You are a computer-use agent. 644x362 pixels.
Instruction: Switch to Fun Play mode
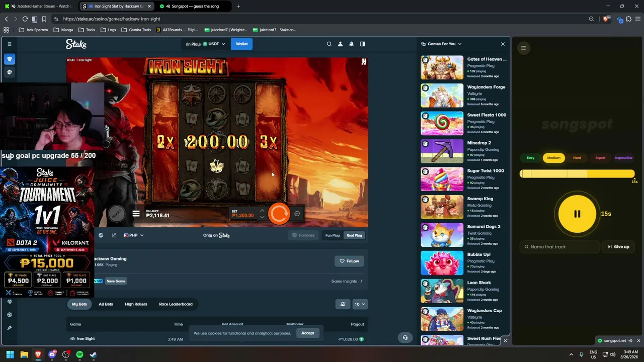[x=332, y=235]
